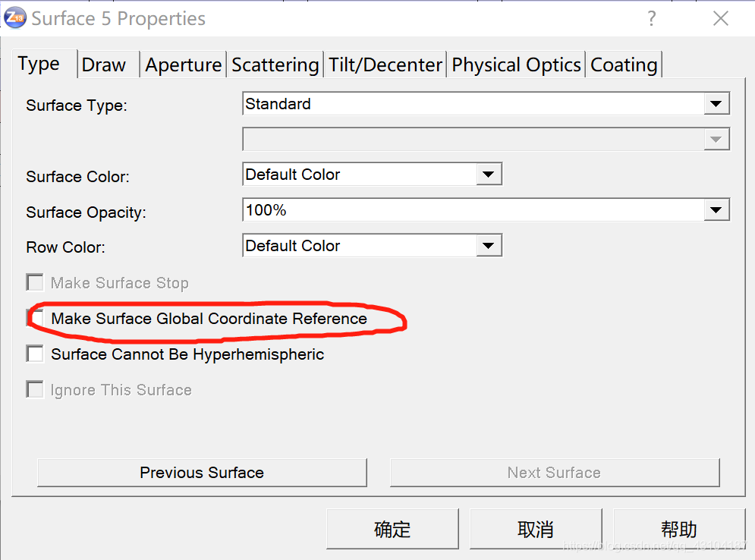This screenshot has width=755, height=560.
Task: Switch to the Draw tab
Action: click(x=104, y=65)
